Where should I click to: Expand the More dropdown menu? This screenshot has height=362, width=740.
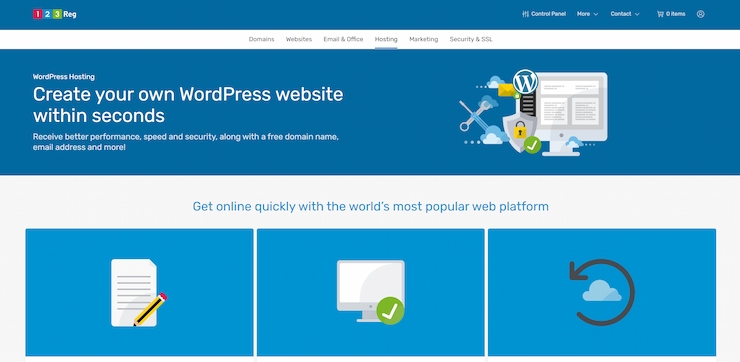587,14
